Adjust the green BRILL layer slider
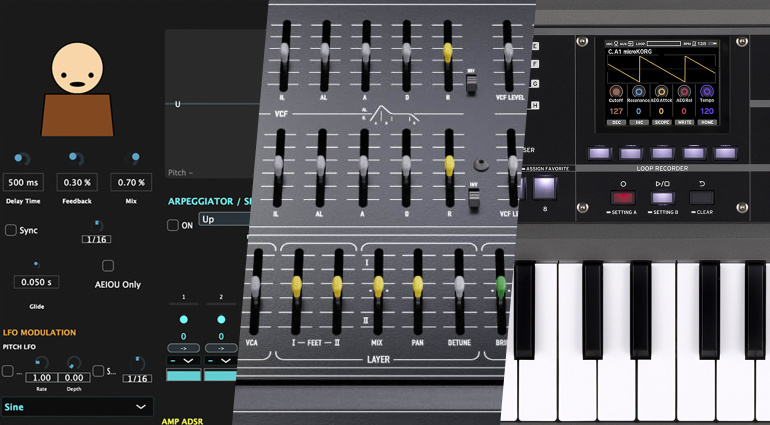The height and width of the screenshot is (425, 770). coord(502,289)
